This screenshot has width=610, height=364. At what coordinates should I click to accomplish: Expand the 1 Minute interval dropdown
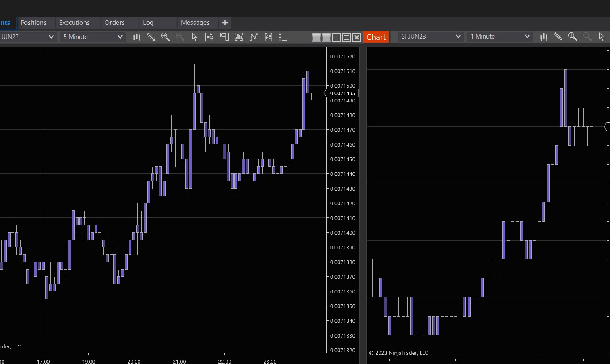click(500, 37)
